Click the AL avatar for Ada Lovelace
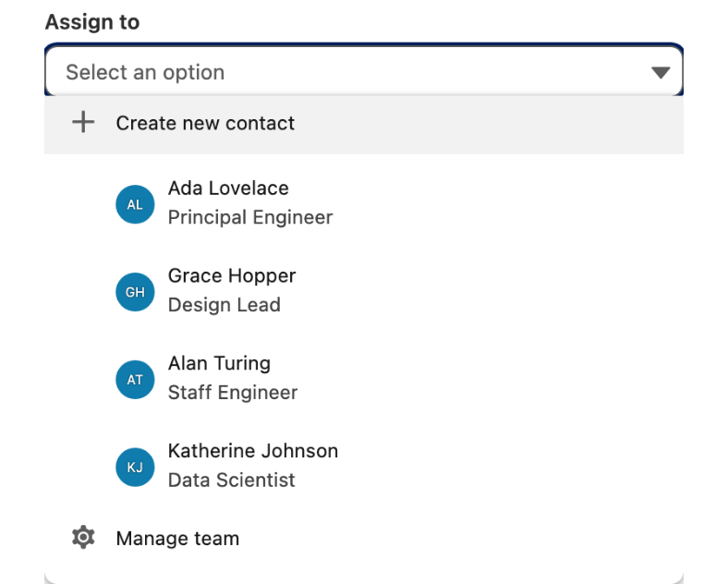This screenshot has height=584, width=728. tap(135, 204)
